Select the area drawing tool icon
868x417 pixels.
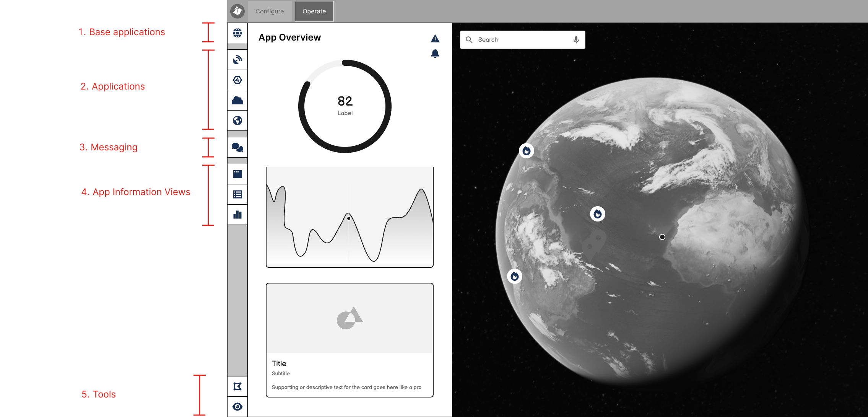pyautogui.click(x=237, y=386)
